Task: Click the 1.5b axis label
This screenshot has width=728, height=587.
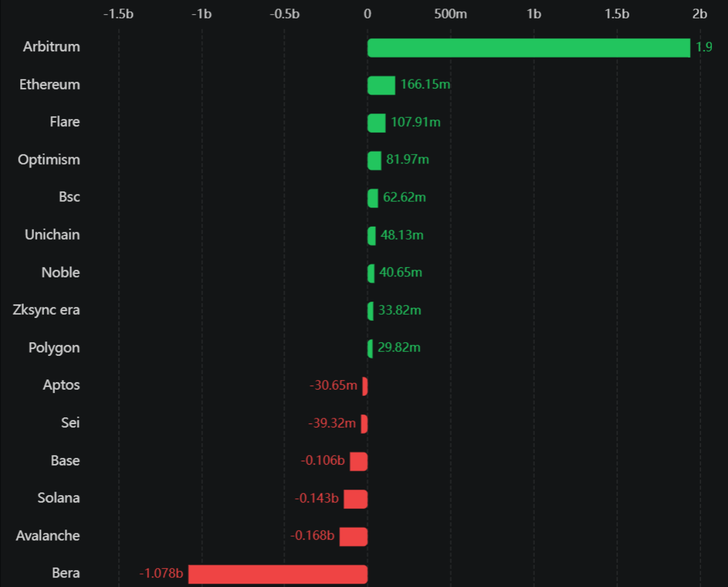Action: point(617,14)
